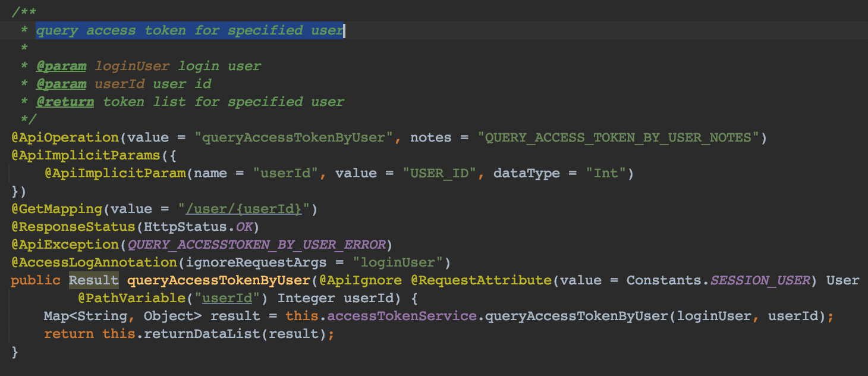Click the @param tag for userId
Viewport: 868px width, 376px height.
pos(61,84)
